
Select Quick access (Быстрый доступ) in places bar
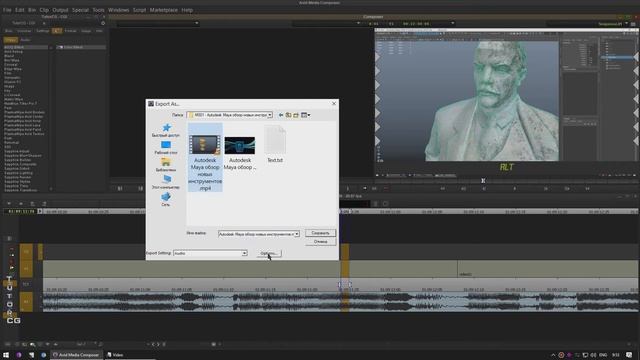tap(166, 131)
